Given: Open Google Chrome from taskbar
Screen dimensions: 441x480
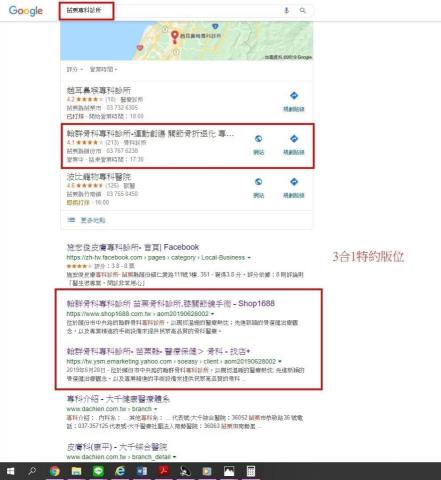Looking at the screenshot, I should (55, 471).
